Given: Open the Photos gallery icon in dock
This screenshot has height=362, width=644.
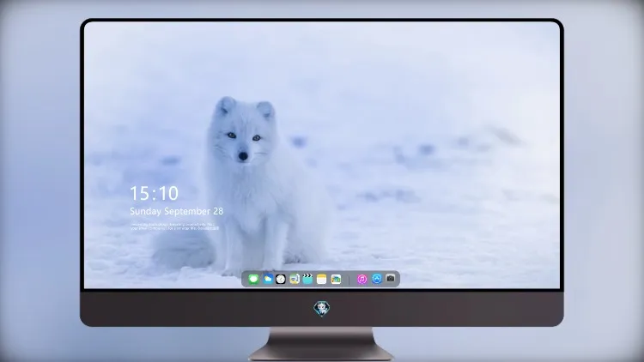Looking at the screenshot, I should coord(336,279).
